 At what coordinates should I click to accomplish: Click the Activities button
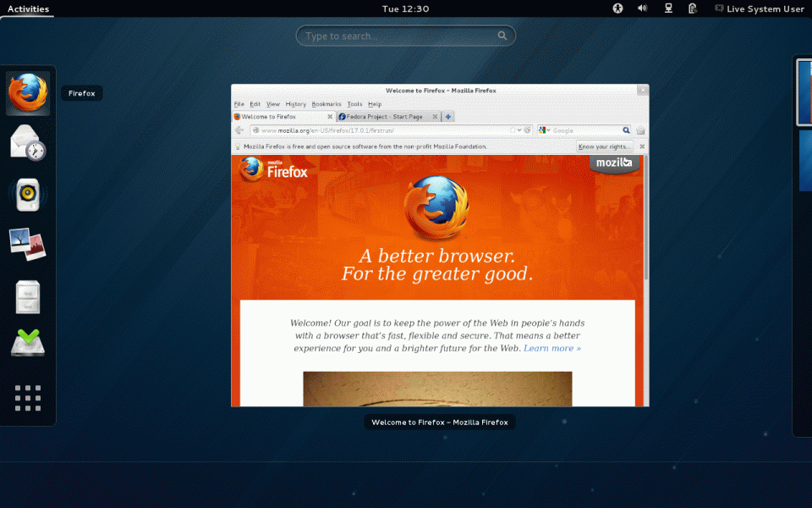tap(28, 8)
